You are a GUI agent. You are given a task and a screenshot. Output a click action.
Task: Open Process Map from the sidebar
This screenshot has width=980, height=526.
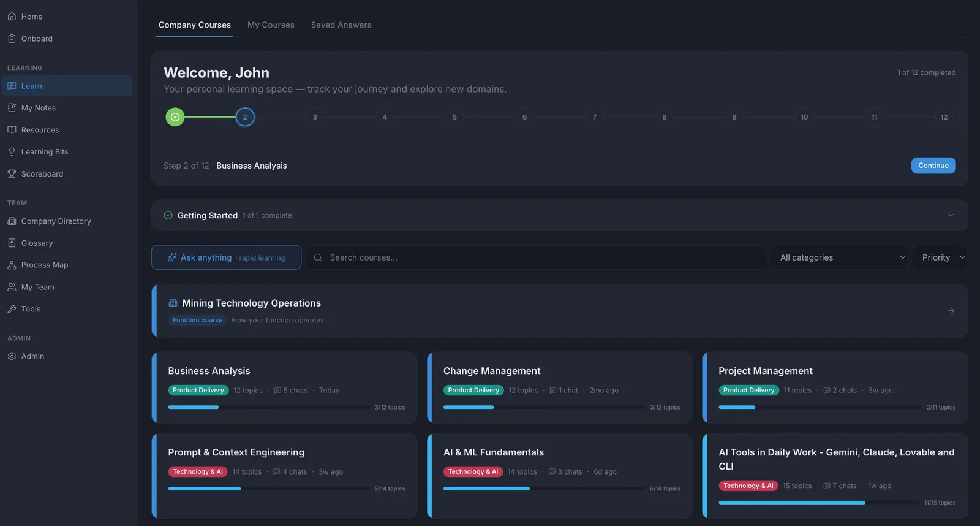(x=67, y=265)
